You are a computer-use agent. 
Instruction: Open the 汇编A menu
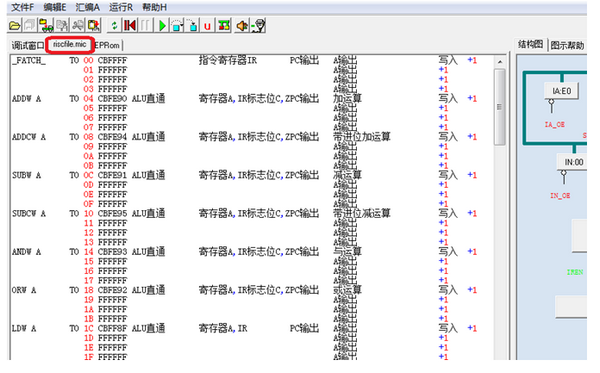click(87, 7)
